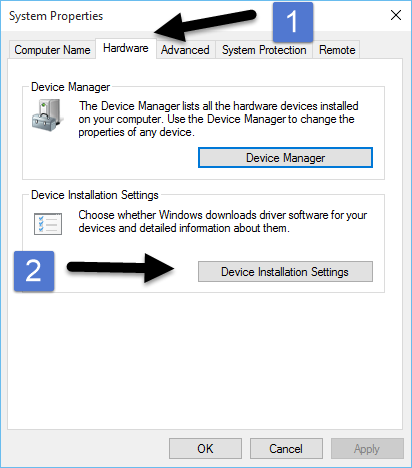The image size is (412, 468).
Task: Click the greyed-out Apply button
Action: coord(367,449)
